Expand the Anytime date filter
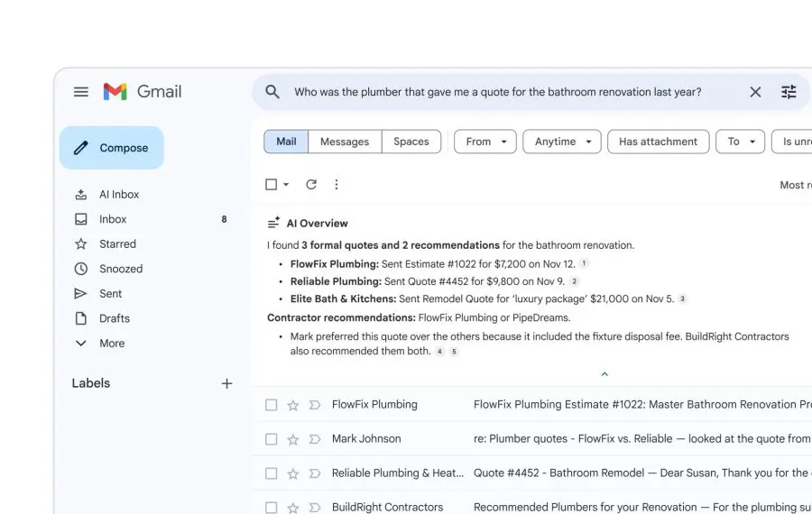Screen dimensions: 812x514 [562, 142]
